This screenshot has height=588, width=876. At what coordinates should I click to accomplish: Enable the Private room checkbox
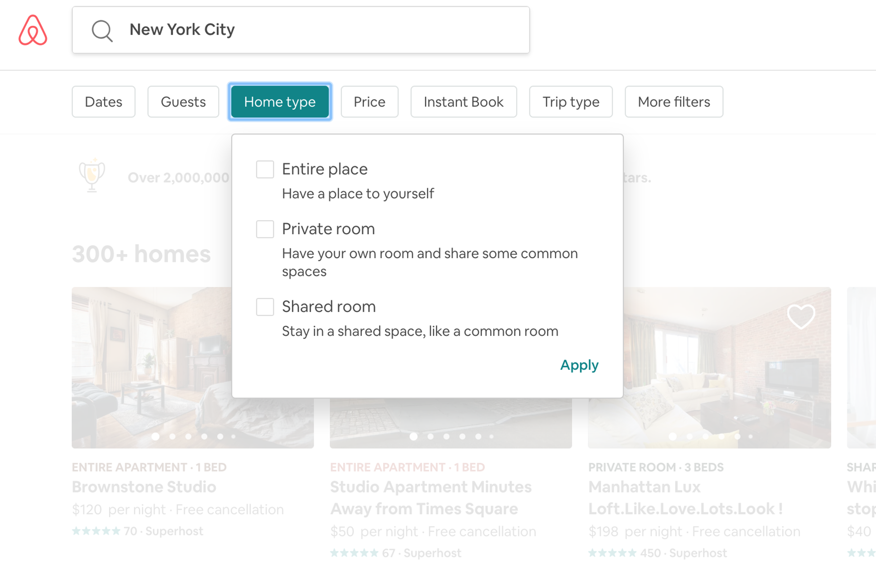265,229
